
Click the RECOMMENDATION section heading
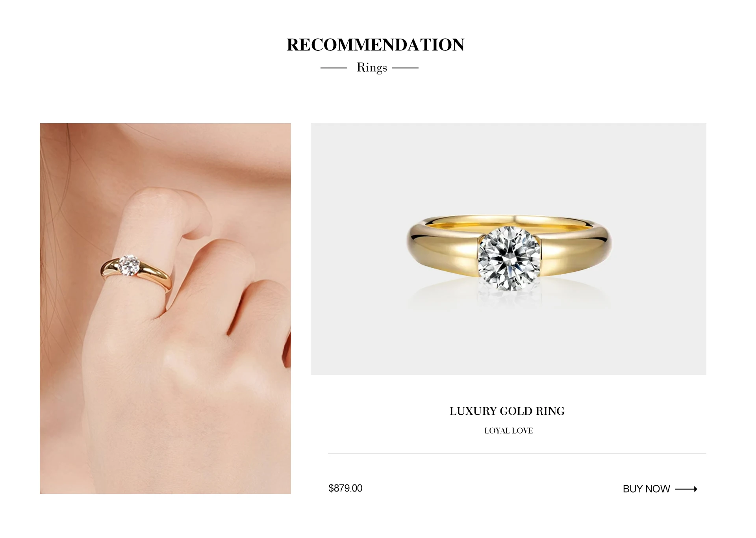(x=376, y=45)
